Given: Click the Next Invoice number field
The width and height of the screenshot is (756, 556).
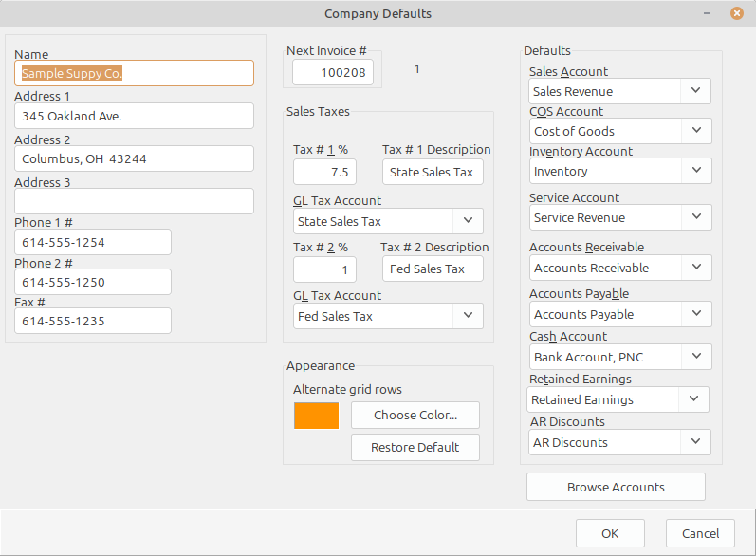Looking at the screenshot, I should click(333, 72).
